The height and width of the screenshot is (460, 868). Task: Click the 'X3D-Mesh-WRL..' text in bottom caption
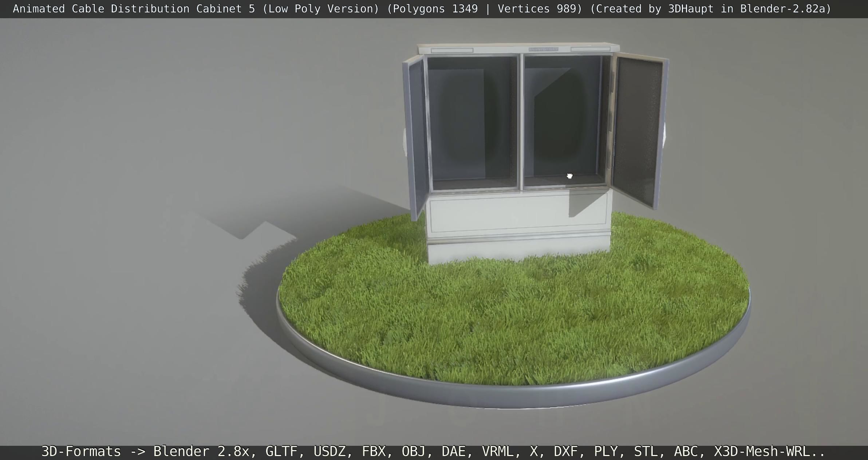pos(769,451)
